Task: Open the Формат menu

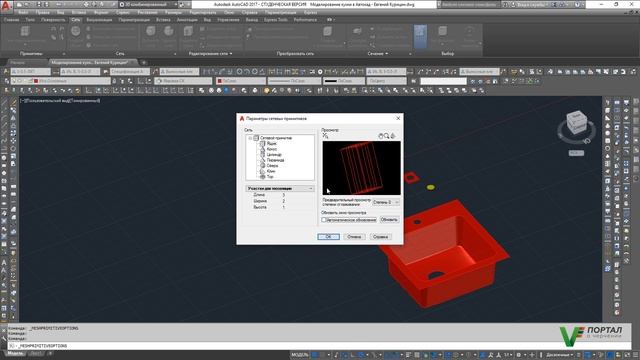Action: [x=100, y=13]
